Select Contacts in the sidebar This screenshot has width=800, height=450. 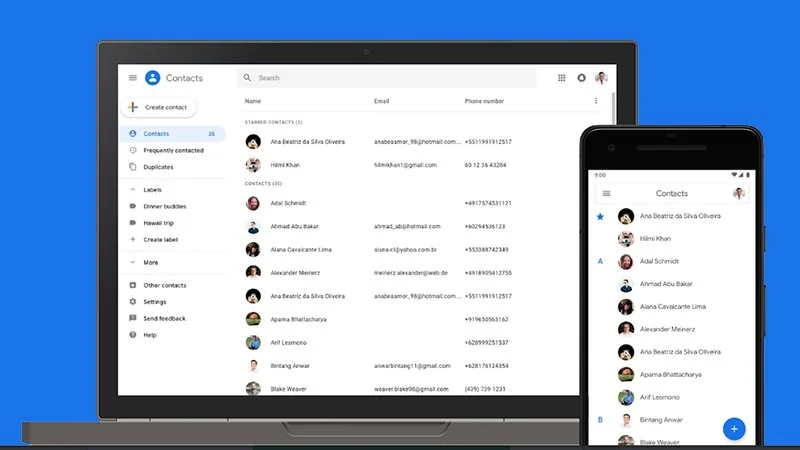(x=172, y=134)
